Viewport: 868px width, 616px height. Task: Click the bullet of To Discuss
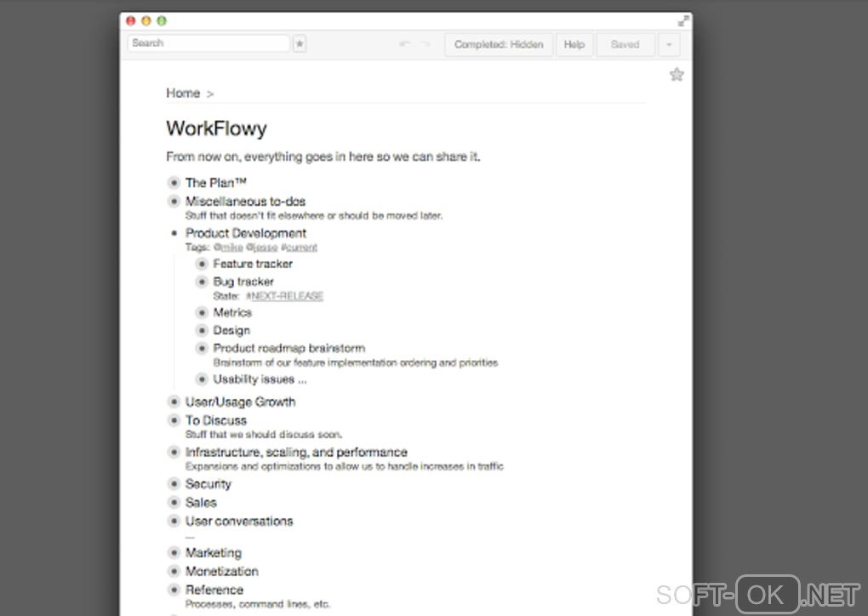[174, 420]
